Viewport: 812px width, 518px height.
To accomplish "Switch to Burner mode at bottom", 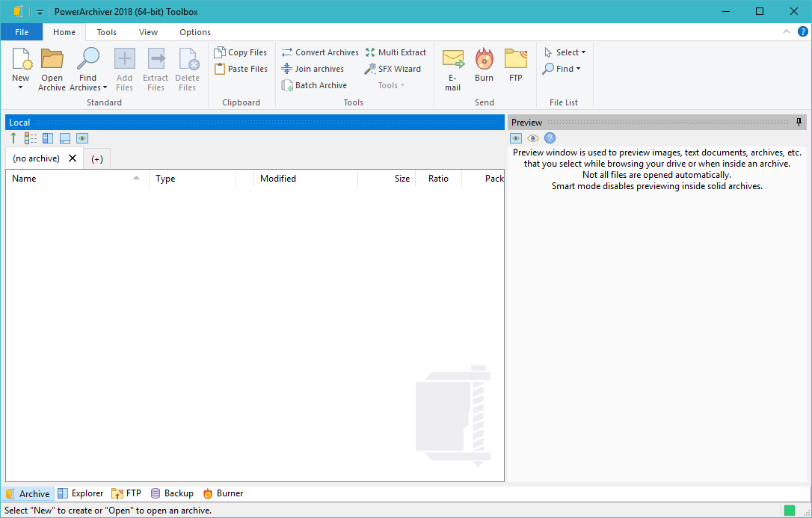I will 224,493.
